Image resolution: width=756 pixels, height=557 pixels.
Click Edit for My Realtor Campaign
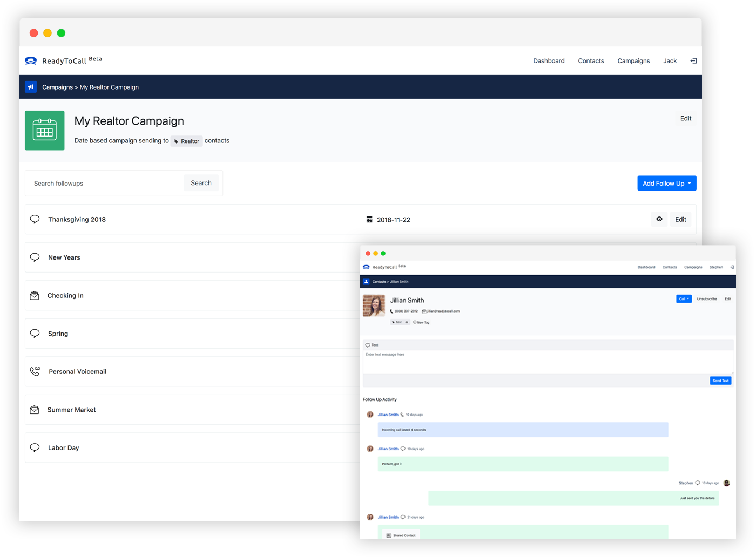686,118
